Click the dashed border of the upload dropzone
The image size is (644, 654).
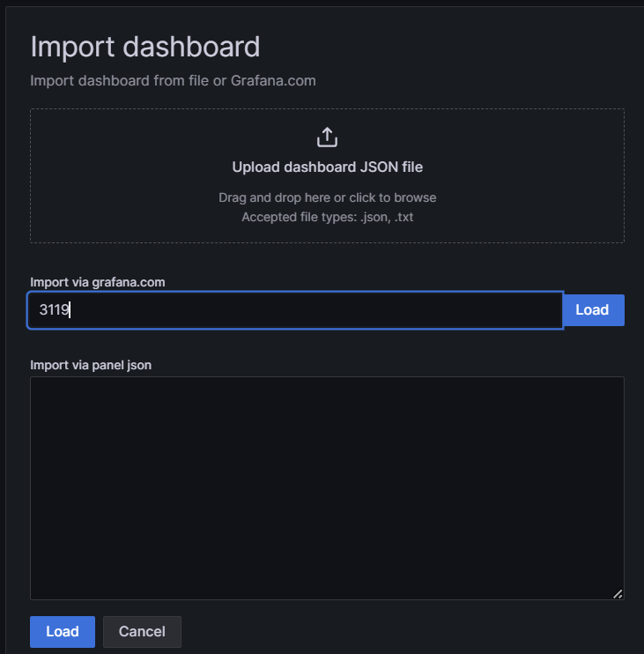coord(327,109)
